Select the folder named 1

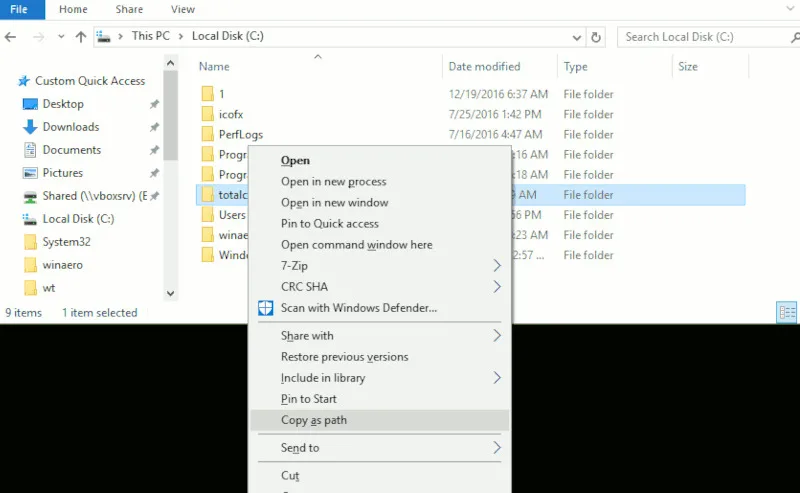click(x=221, y=94)
